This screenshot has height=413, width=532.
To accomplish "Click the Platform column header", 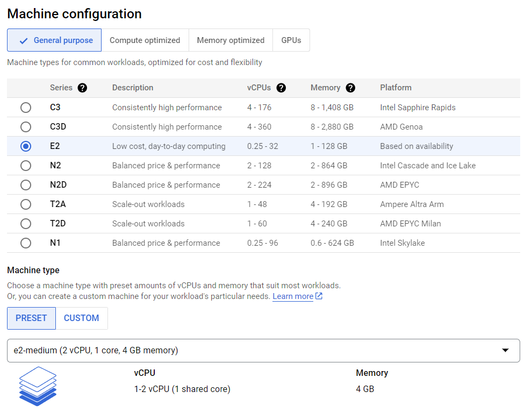I will click(396, 88).
